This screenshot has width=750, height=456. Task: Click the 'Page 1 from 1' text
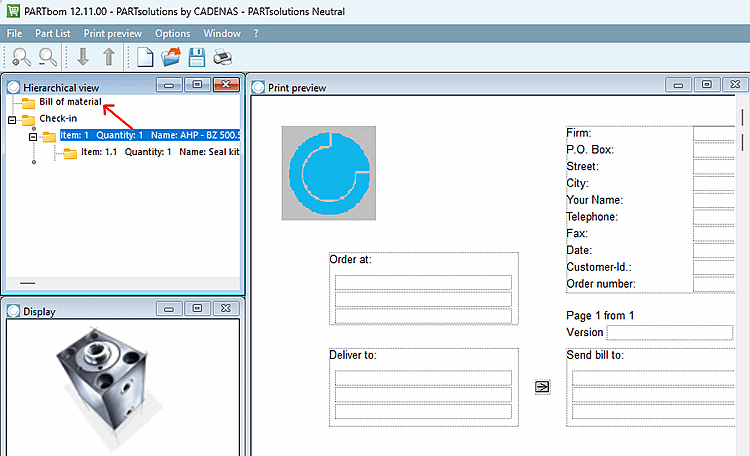point(600,315)
